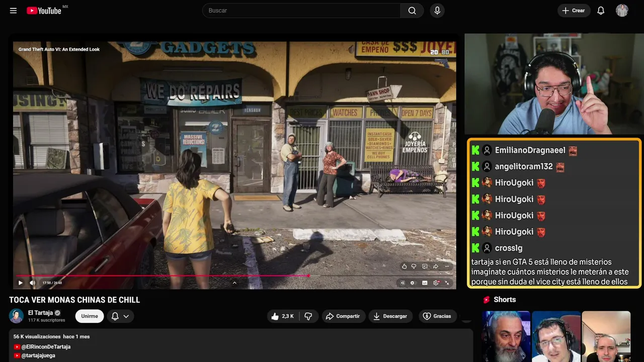Open the El Tartaja channel name link

[40, 313]
